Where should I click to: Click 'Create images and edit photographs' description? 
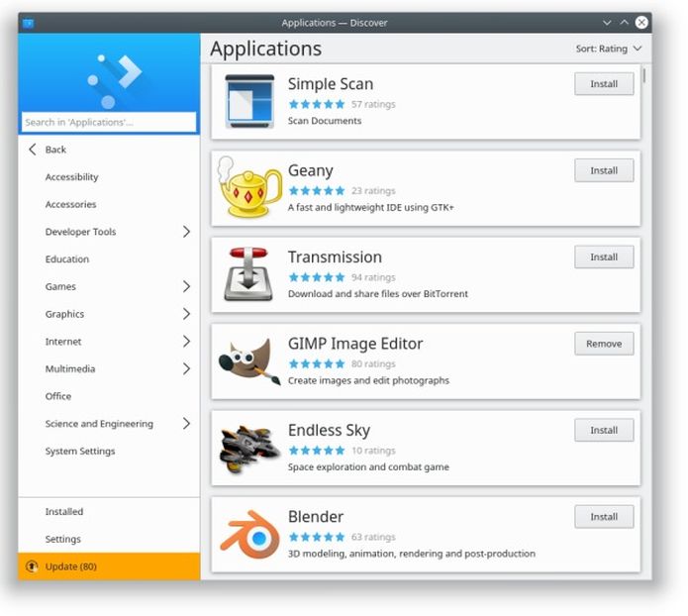coord(368,380)
